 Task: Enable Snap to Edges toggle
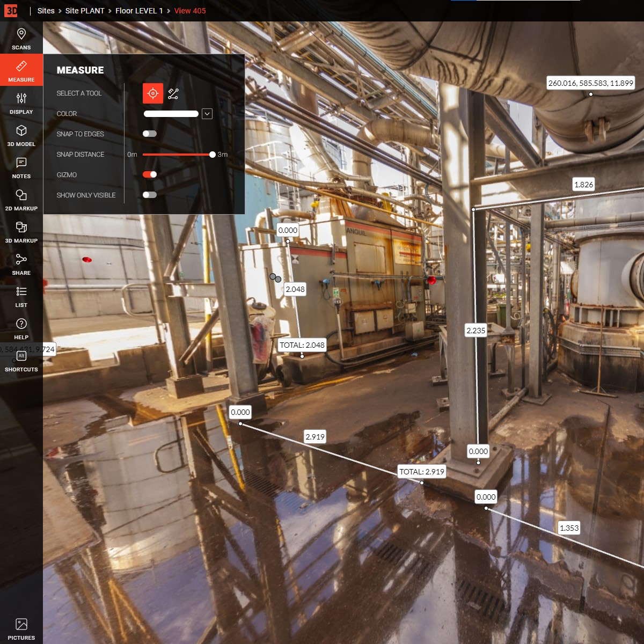click(150, 134)
